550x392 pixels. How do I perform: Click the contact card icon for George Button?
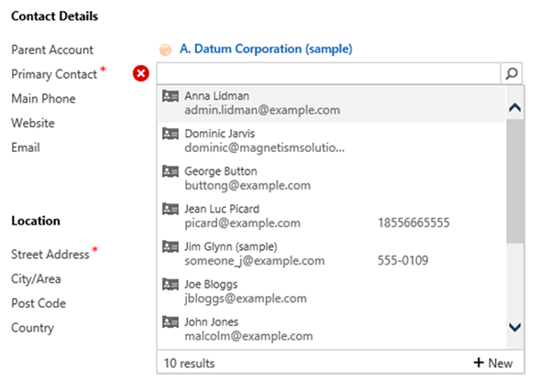pyautogui.click(x=170, y=171)
